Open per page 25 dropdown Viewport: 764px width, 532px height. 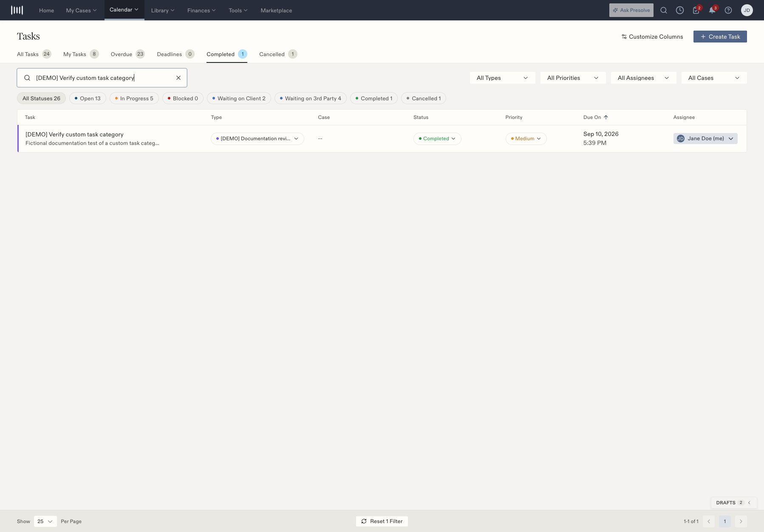(45, 521)
